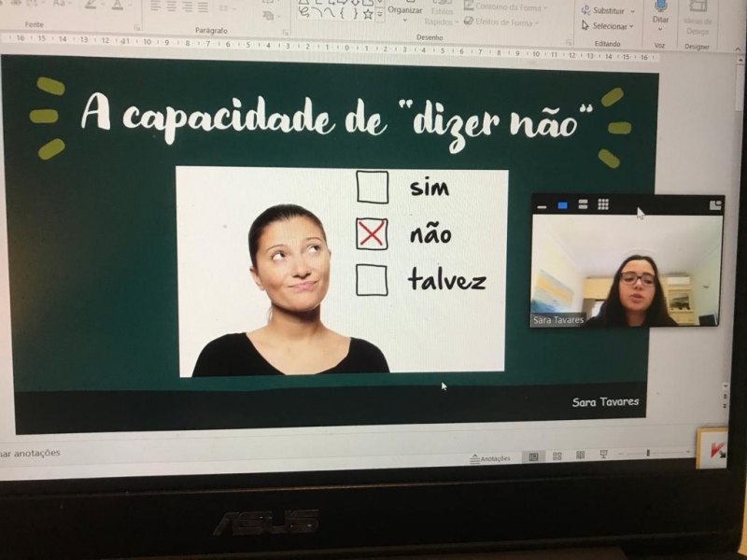
Task: Click the horizontal ruler at mark 0
Action: coord(346,48)
